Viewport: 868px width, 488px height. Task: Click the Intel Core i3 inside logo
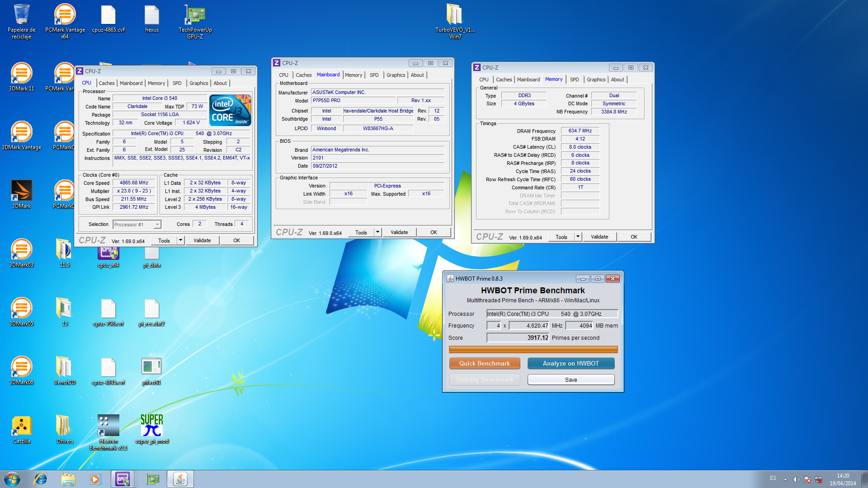click(230, 110)
